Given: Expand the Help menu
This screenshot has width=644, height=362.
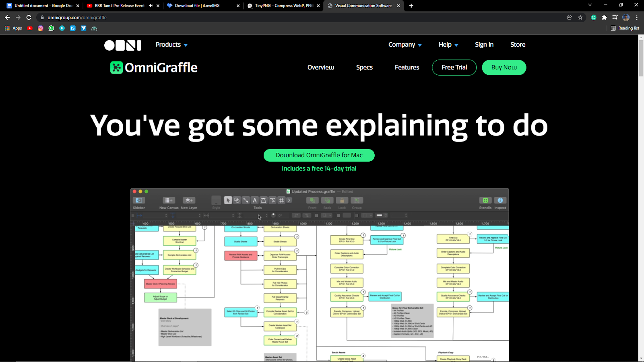Looking at the screenshot, I should tap(448, 45).
